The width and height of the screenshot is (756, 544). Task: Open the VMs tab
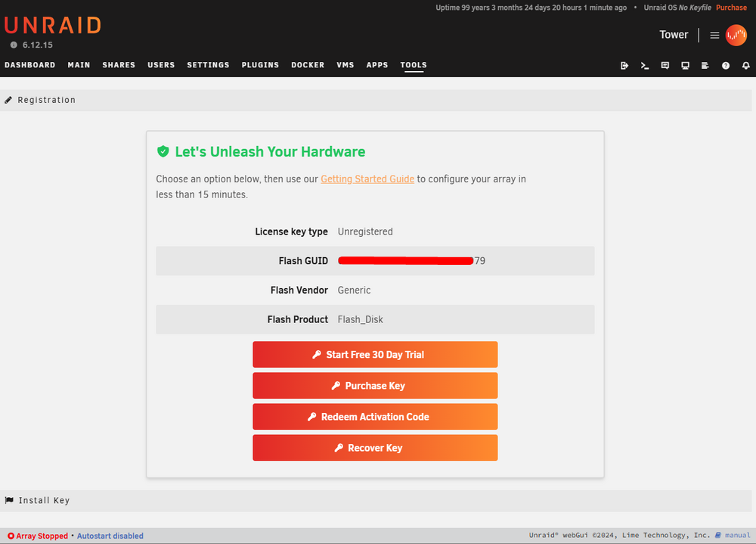point(345,65)
